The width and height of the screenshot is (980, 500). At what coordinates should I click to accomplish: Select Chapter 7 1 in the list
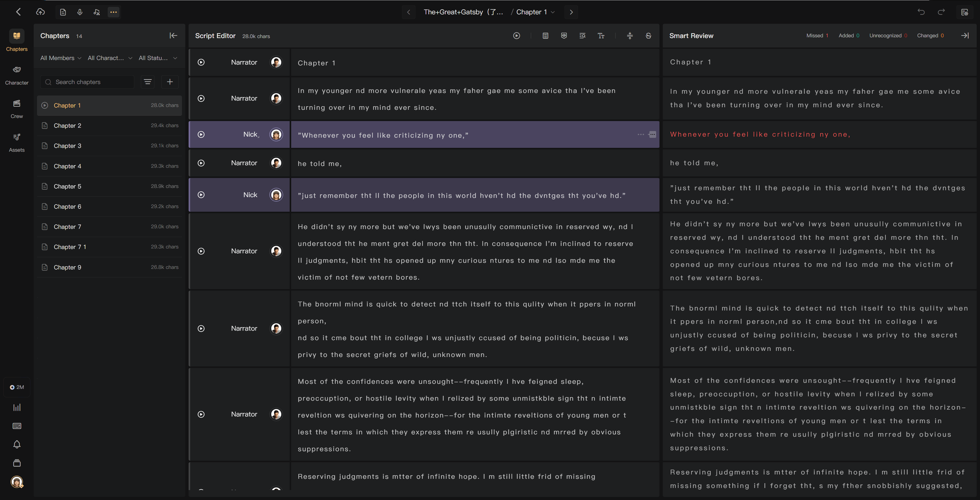click(x=109, y=247)
